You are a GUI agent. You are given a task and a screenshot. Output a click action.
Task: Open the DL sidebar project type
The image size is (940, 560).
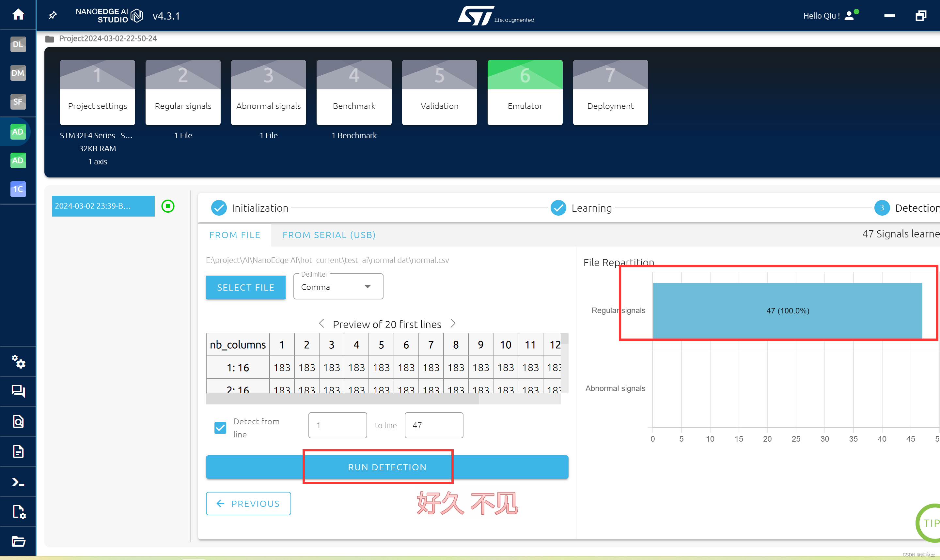tap(18, 44)
